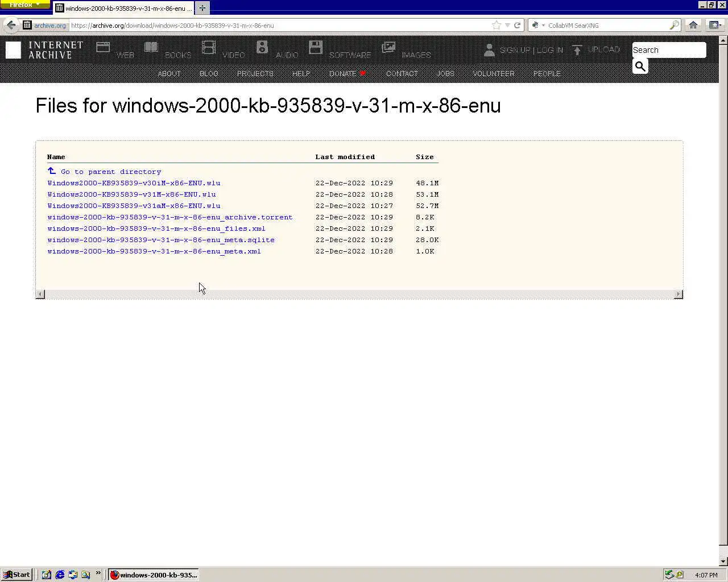Download Windows2000-KB935839-v31aM-x86-ENU.wlu
This screenshot has height=582, width=728.
134,206
